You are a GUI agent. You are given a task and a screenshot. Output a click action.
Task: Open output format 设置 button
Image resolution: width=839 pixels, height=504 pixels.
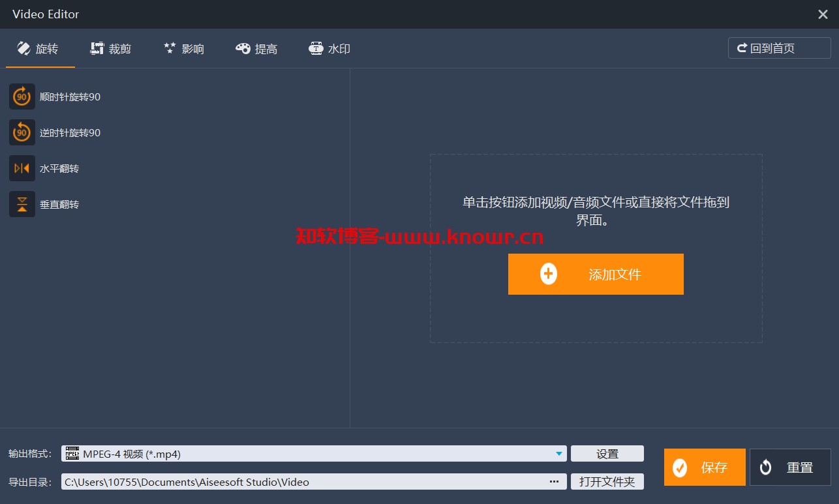[x=607, y=454]
